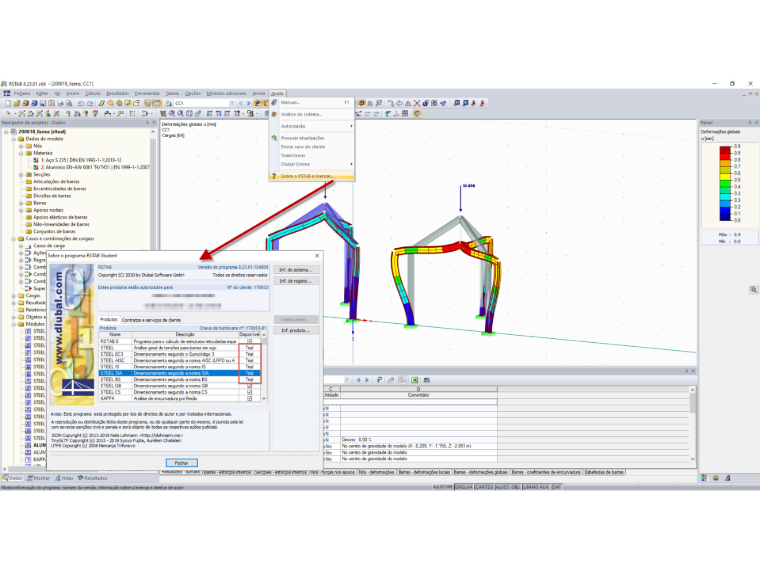760x570 pixels.
Task: Close the Sobre o programa RSTAB dialog
Action: [317, 255]
